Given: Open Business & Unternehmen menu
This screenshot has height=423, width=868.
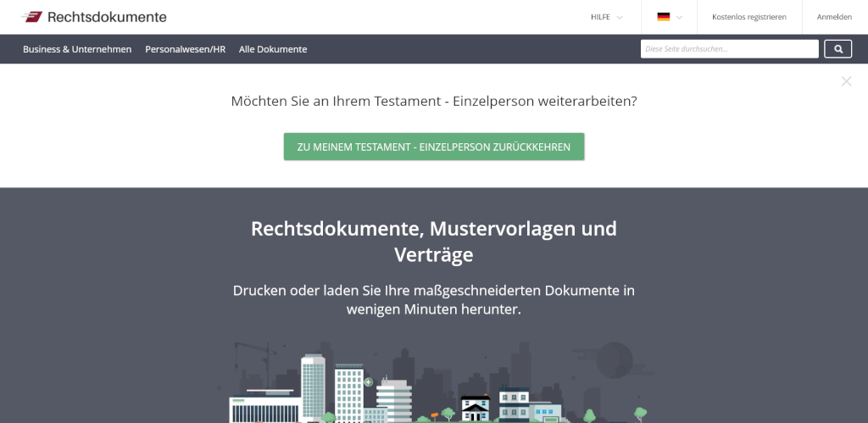Looking at the screenshot, I should 77,49.
